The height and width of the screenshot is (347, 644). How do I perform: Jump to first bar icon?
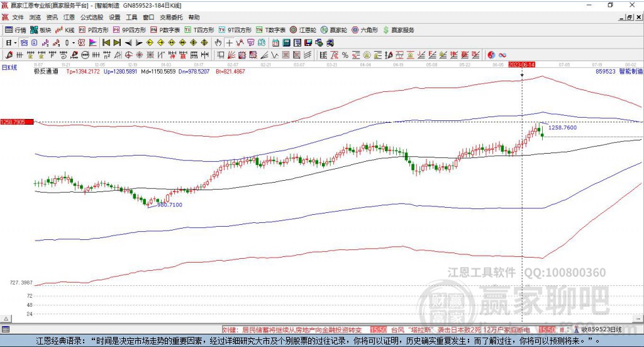(x=106, y=43)
